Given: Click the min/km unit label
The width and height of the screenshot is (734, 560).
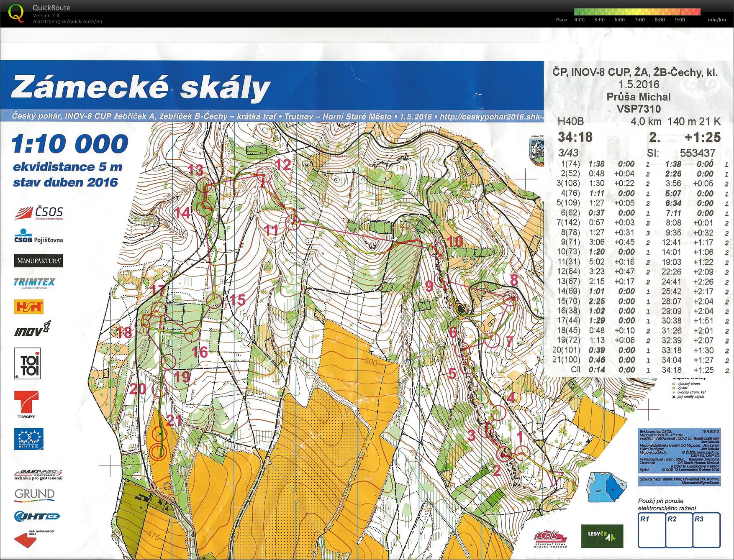Looking at the screenshot, I should pyautogui.click(x=717, y=20).
